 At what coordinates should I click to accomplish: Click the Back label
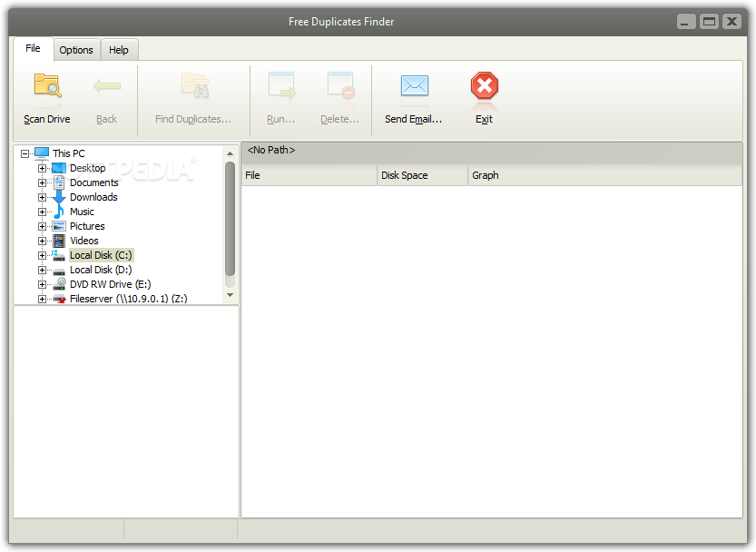tap(106, 119)
